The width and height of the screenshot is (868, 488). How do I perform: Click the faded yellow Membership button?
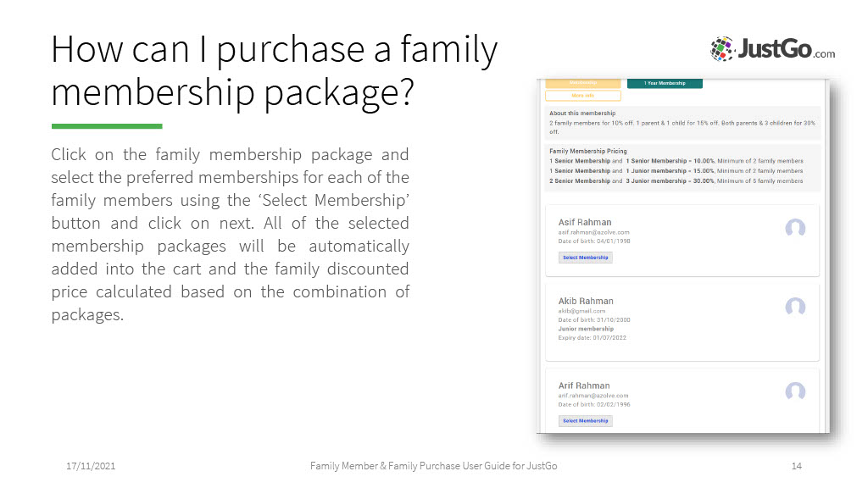(x=583, y=83)
